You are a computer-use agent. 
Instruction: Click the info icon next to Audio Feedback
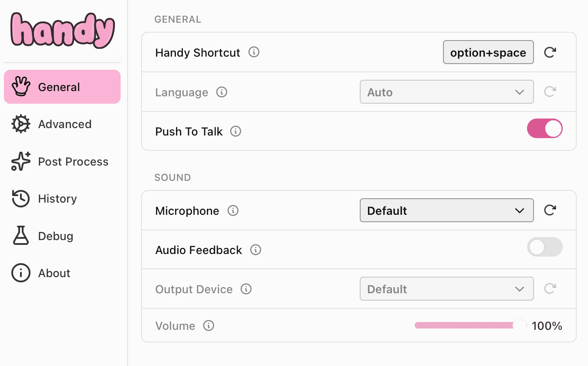coord(256,250)
